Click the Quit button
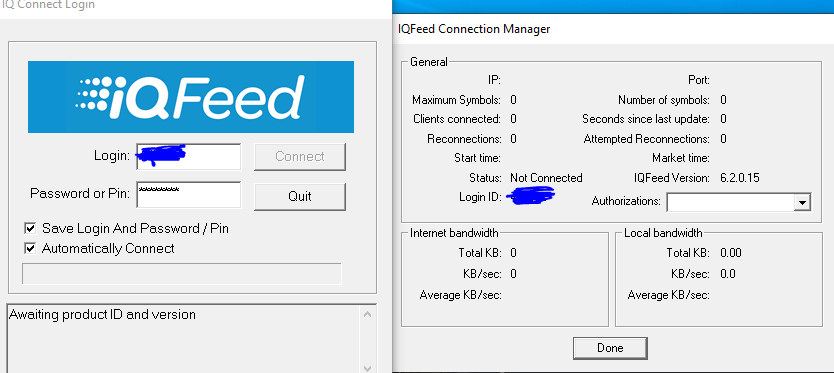 click(x=300, y=196)
